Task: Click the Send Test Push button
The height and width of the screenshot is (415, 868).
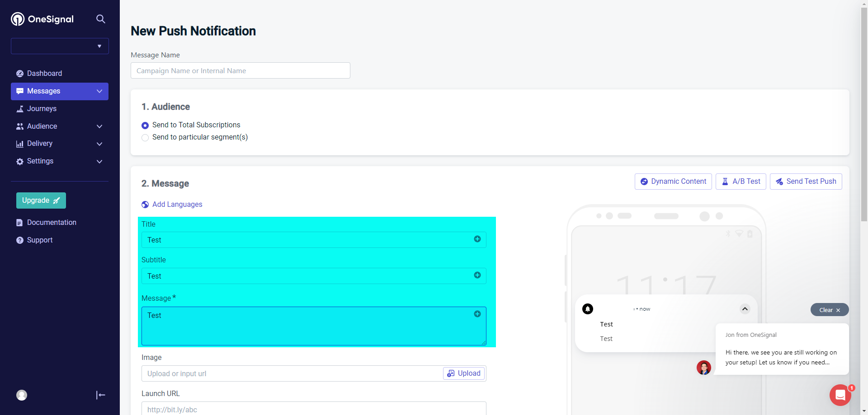Action: point(806,182)
